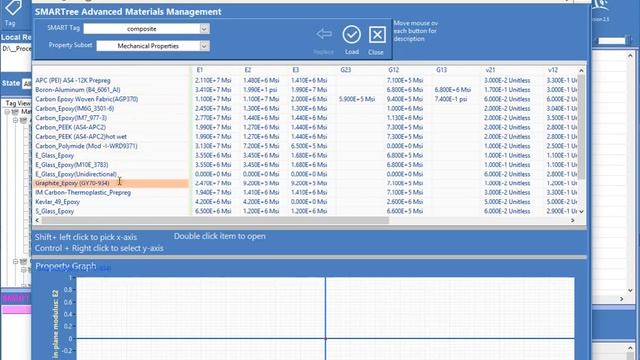
Task: Click the G13 column header
Action: point(441,70)
